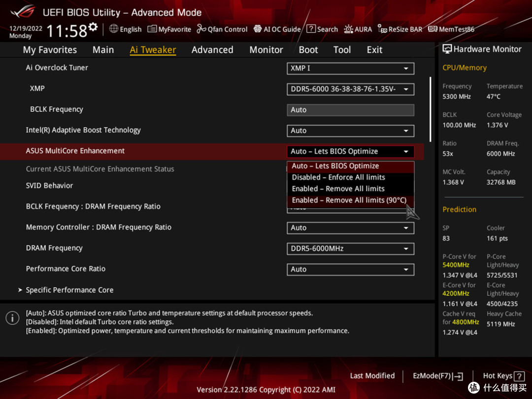Click the yellow 5400MHz P-Core value
Viewport: 532px width, 399px height.
[456, 265]
